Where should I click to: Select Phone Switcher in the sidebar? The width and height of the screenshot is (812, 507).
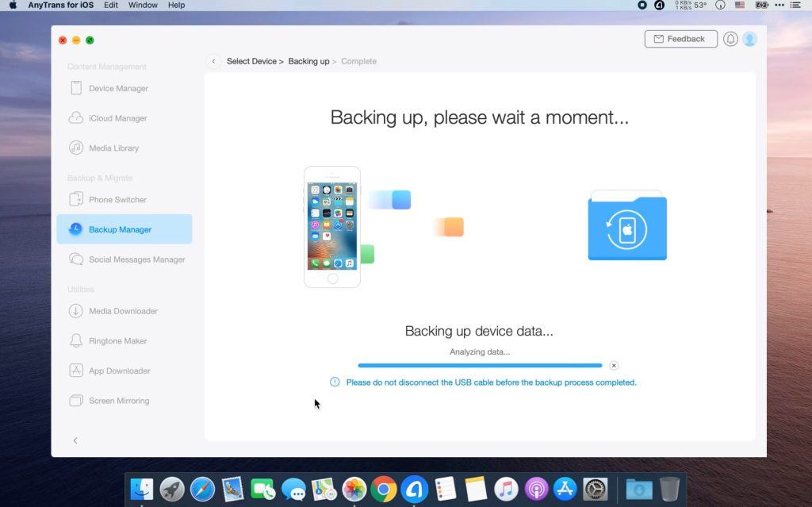tap(124, 200)
